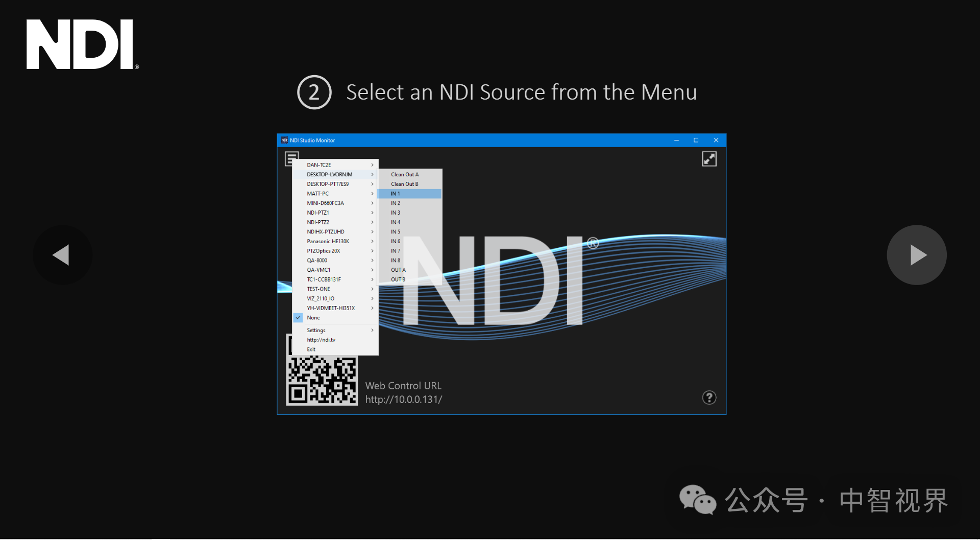This screenshot has width=980, height=540.
Task: Expand the NDI-PTZ1 source submenu
Action: pyautogui.click(x=318, y=213)
